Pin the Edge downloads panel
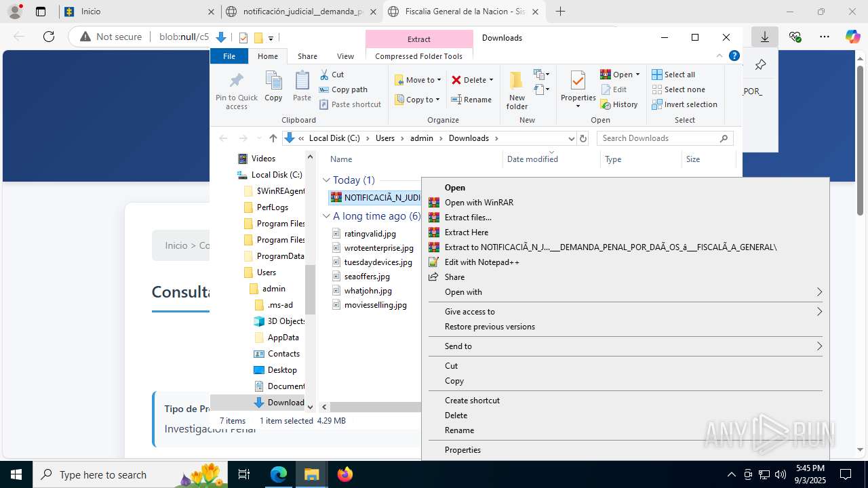This screenshot has width=868, height=488. click(x=760, y=65)
